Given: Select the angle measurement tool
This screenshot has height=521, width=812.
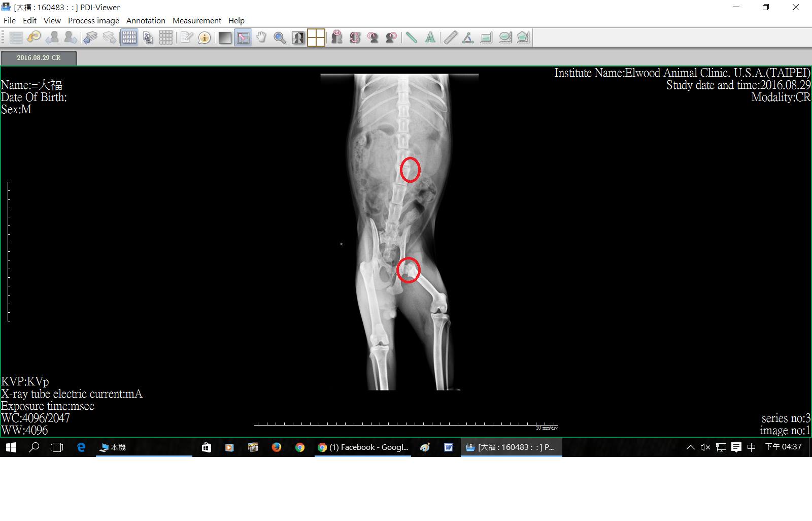Looking at the screenshot, I should point(468,38).
